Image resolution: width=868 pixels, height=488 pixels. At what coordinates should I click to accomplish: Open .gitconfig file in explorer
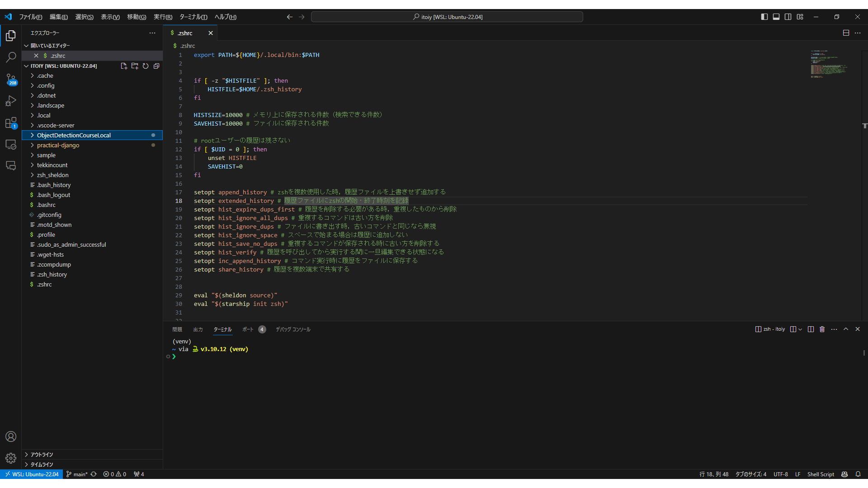click(x=92, y=215)
